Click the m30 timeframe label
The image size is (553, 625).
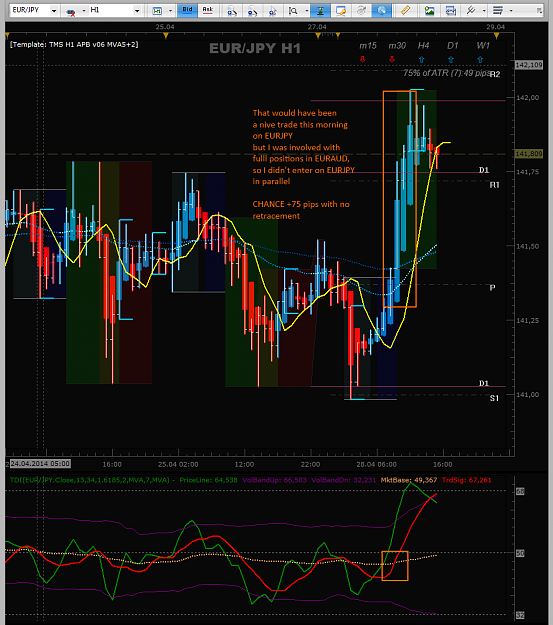[397, 46]
